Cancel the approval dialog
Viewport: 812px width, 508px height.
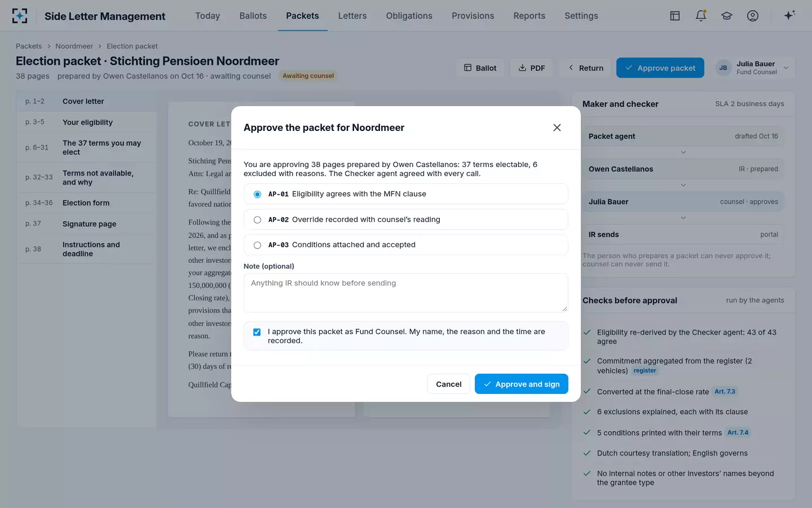click(449, 384)
